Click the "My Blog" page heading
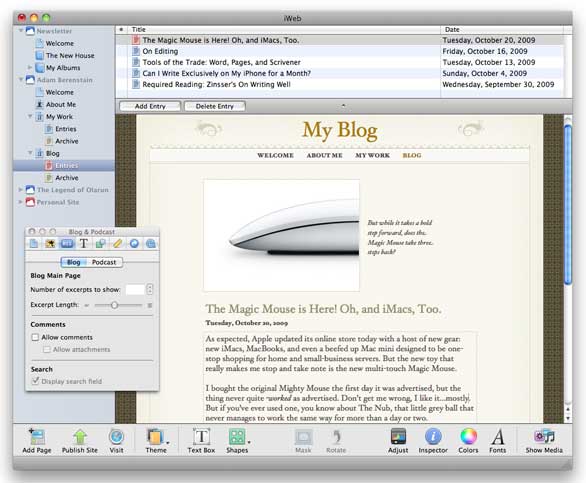 click(x=340, y=131)
